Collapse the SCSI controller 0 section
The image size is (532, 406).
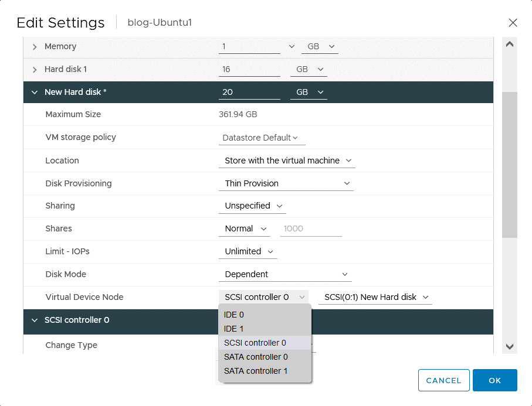(x=34, y=321)
